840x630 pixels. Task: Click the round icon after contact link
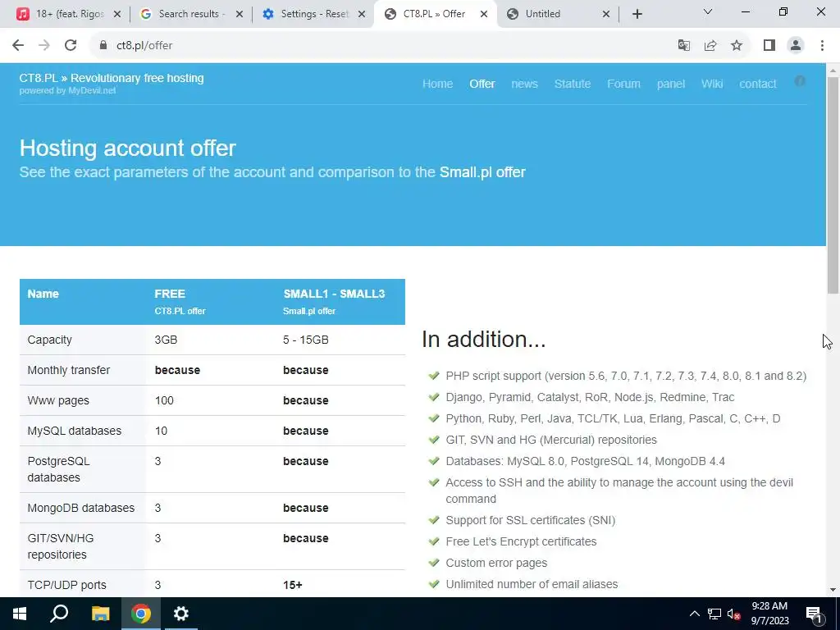pyautogui.click(x=800, y=81)
